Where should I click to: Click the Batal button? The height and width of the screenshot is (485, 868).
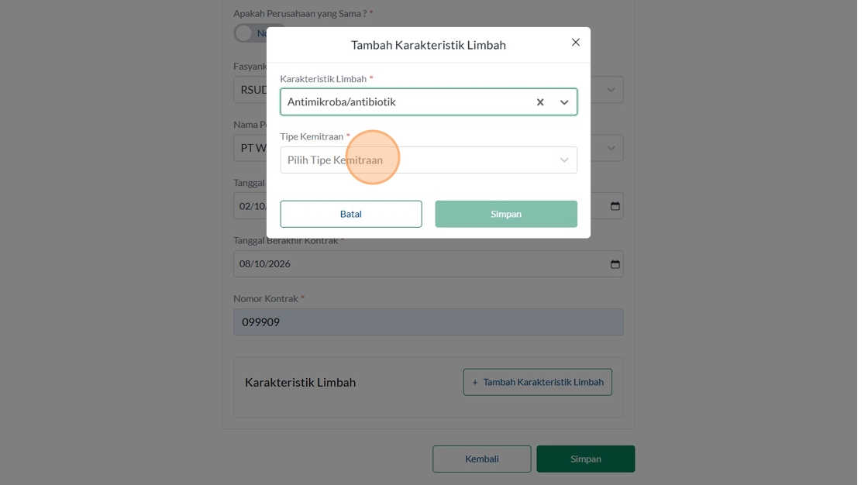351,214
